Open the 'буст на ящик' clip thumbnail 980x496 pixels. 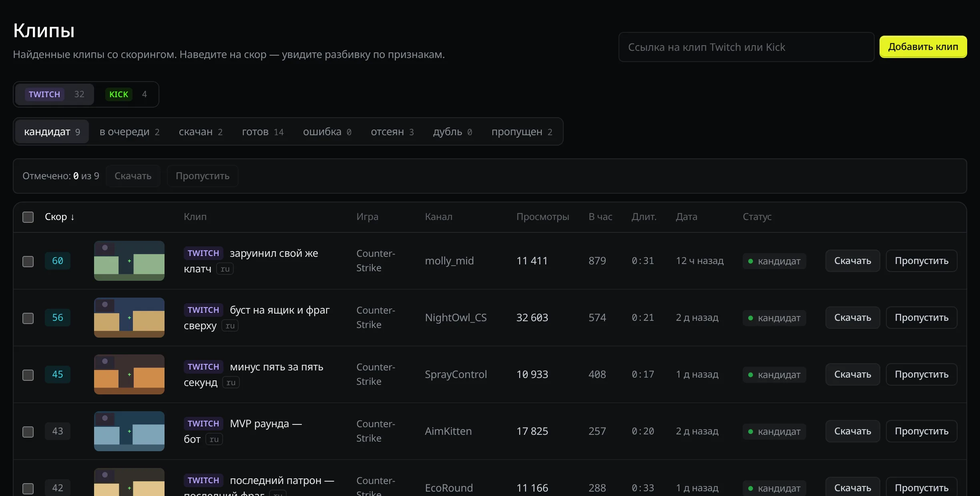[129, 318]
